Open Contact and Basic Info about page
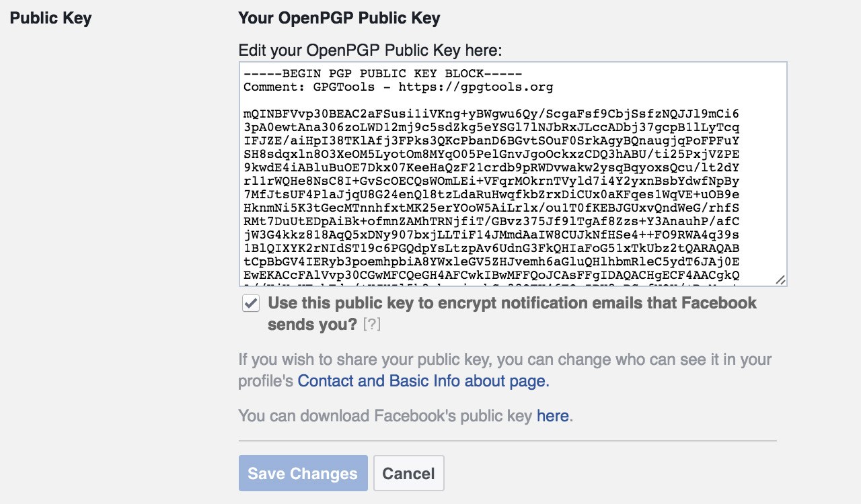Viewport: 861px width, 504px height. pos(424,381)
